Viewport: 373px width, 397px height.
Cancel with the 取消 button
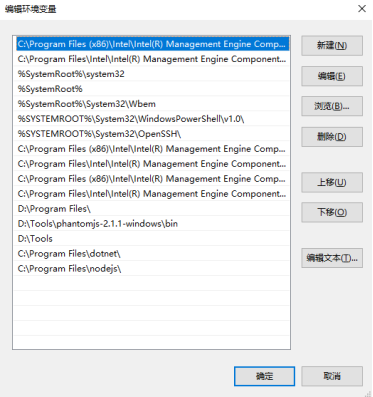coord(332,376)
